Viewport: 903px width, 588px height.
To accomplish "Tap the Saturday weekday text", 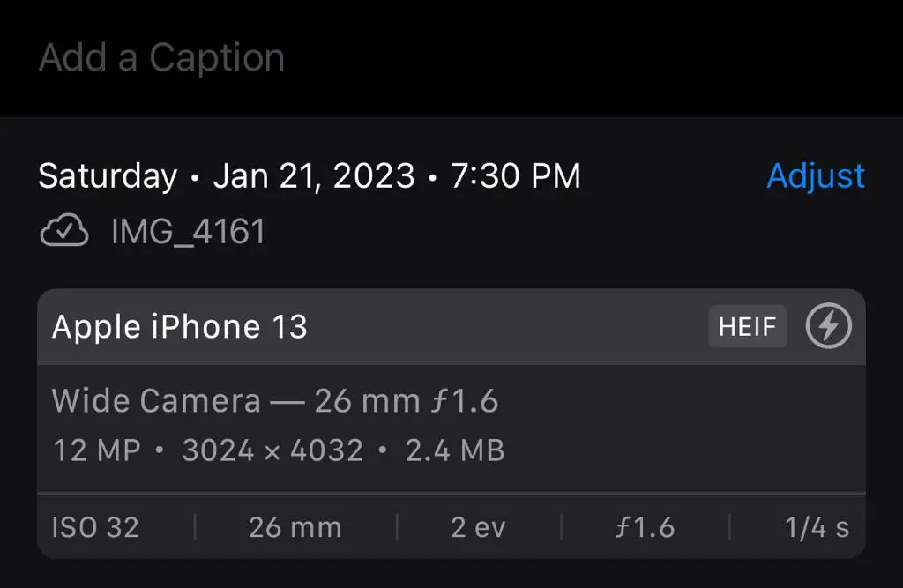I will (108, 176).
